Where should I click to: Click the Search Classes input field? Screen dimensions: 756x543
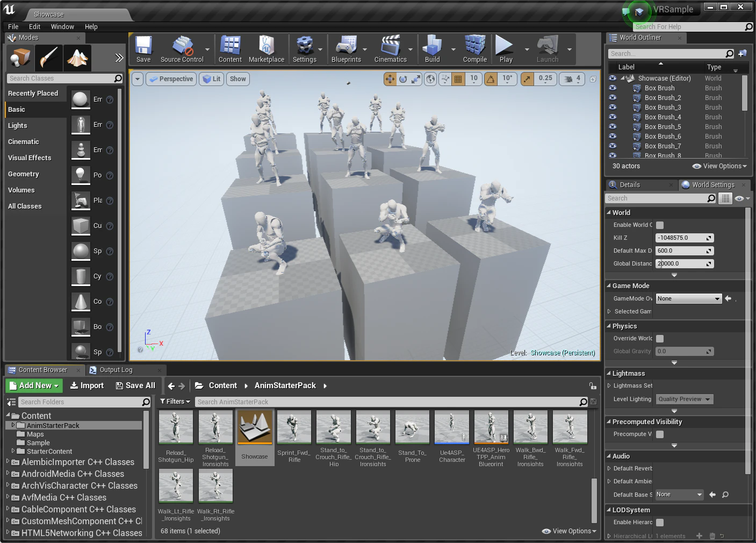click(64, 78)
